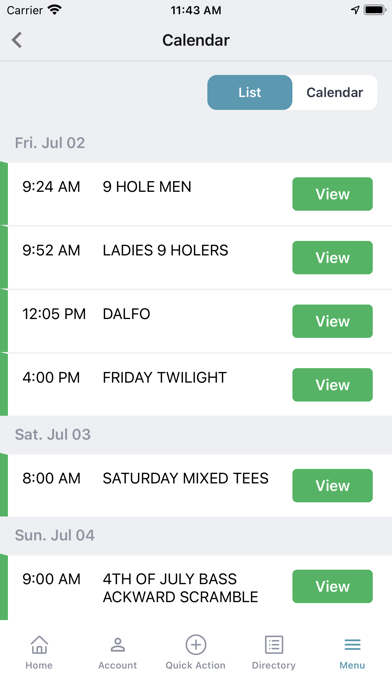Switch to Calendar view
The height and width of the screenshot is (696, 392).
(335, 92)
